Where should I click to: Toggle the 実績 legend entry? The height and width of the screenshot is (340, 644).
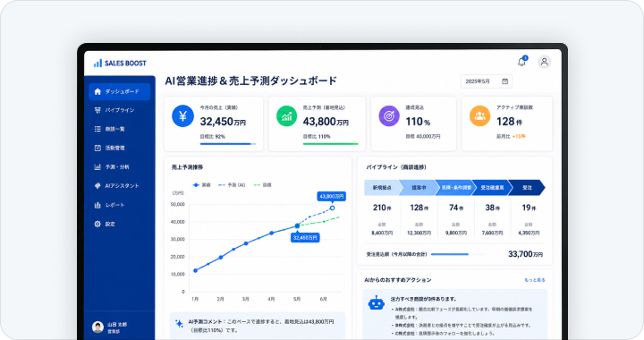click(x=201, y=185)
